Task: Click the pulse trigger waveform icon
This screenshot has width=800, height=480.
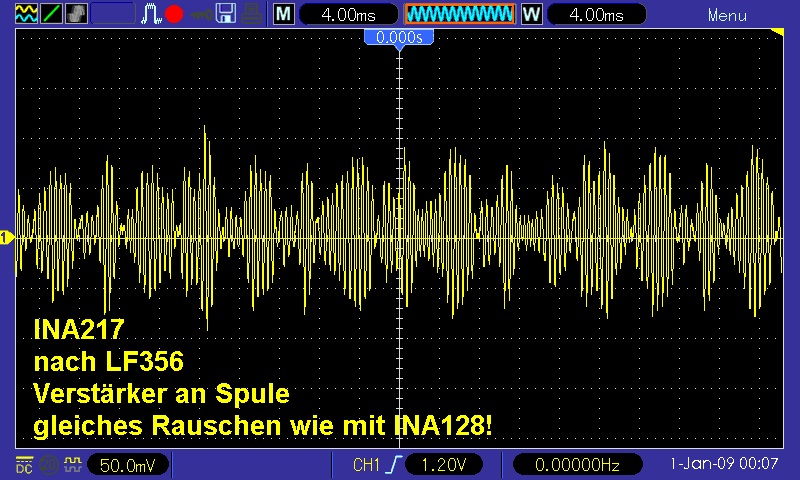Action: [151, 14]
